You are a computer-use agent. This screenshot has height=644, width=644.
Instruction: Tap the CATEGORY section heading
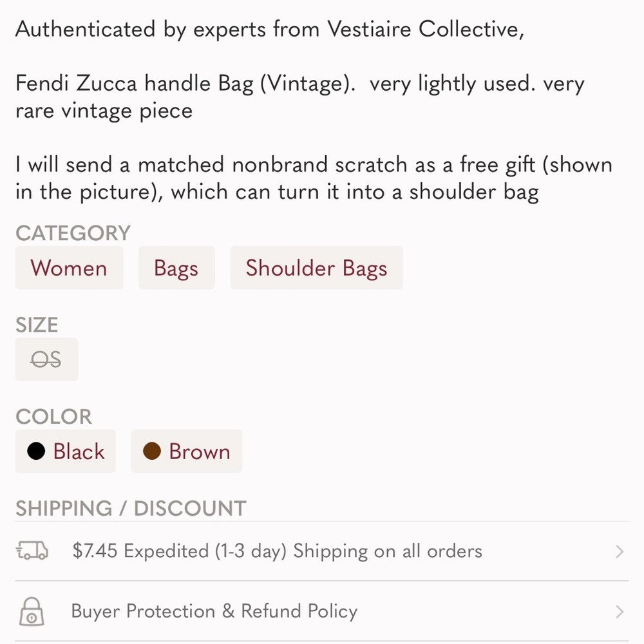[x=73, y=233]
